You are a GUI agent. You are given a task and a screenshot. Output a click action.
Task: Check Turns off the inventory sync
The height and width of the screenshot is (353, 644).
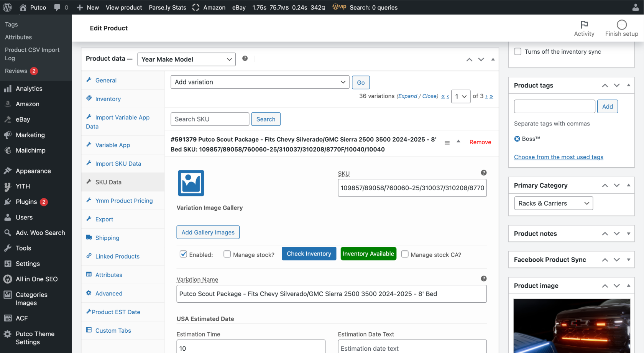point(517,51)
